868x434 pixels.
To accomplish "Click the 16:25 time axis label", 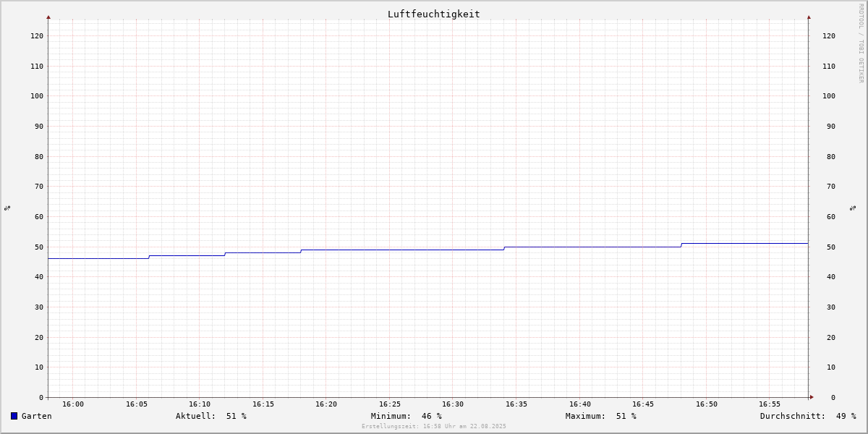I will [x=390, y=404].
